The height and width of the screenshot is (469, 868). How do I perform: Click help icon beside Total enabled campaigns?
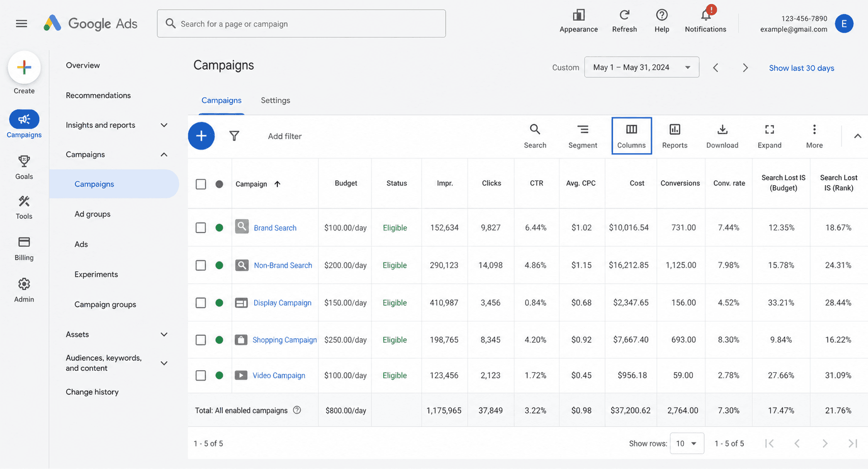(297, 410)
